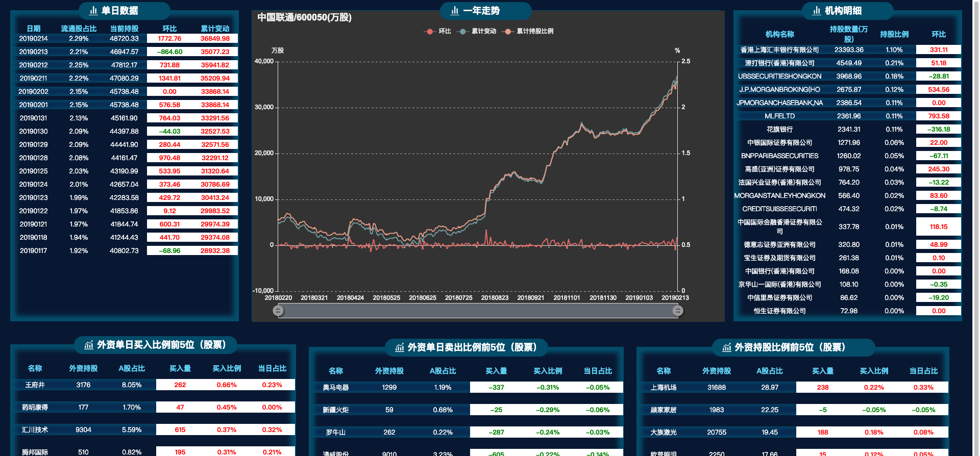This screenshot has width=980, height=456.
Task: Click 新疆火炬 in the sell ranking table
Action: tap(336, 410)
